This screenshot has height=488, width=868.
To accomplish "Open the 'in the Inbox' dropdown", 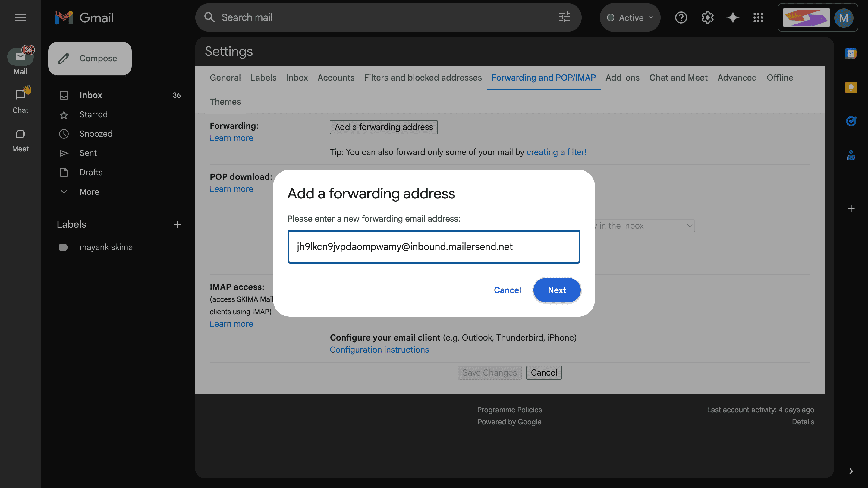I will [644, 226].
